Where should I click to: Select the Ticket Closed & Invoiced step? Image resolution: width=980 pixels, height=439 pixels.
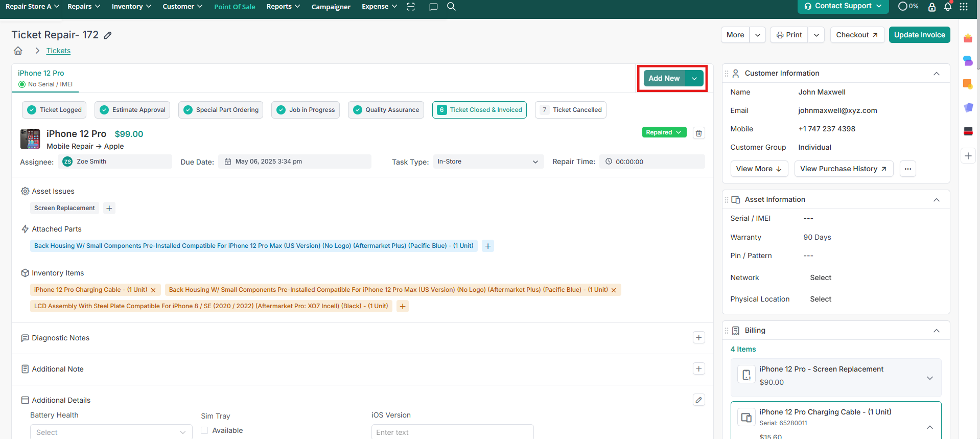coord(479,110)
